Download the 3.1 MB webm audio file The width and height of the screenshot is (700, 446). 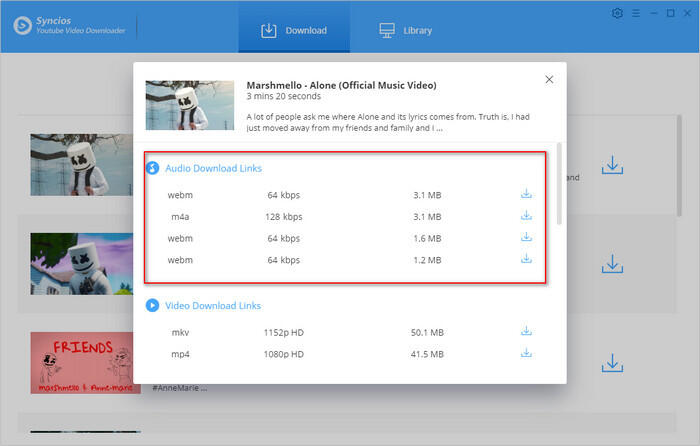(x=526, y=194)
